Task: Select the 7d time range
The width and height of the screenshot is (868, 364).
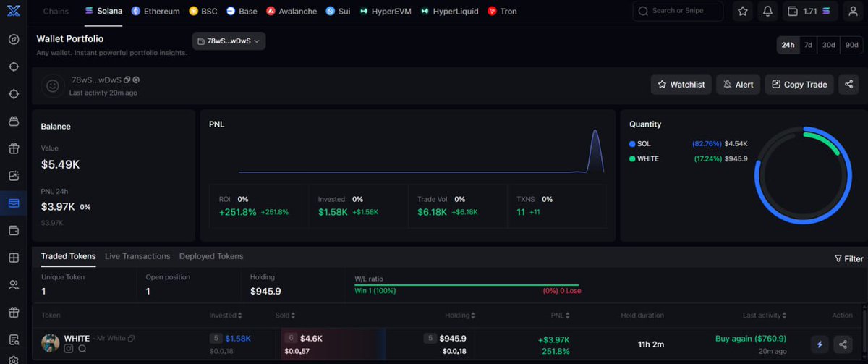Action: (x=808, y=45)
